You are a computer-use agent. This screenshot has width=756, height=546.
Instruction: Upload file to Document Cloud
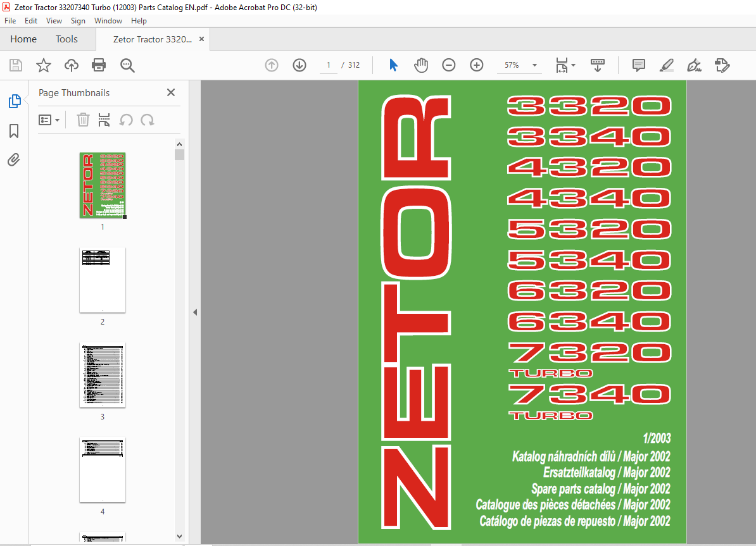(72, 65)
